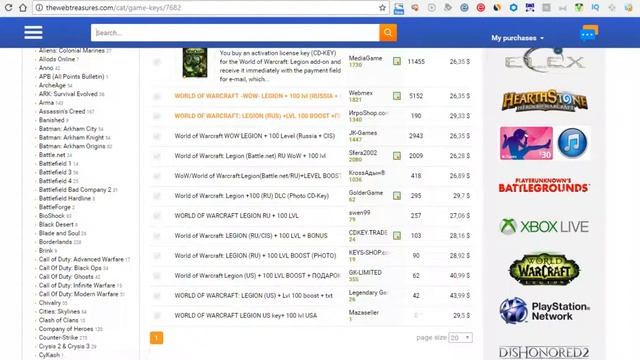Viewport: 640px width, 360px height.
Task: Open the PlayerUnknown's Battlegrounds banner
Action: 544,185
